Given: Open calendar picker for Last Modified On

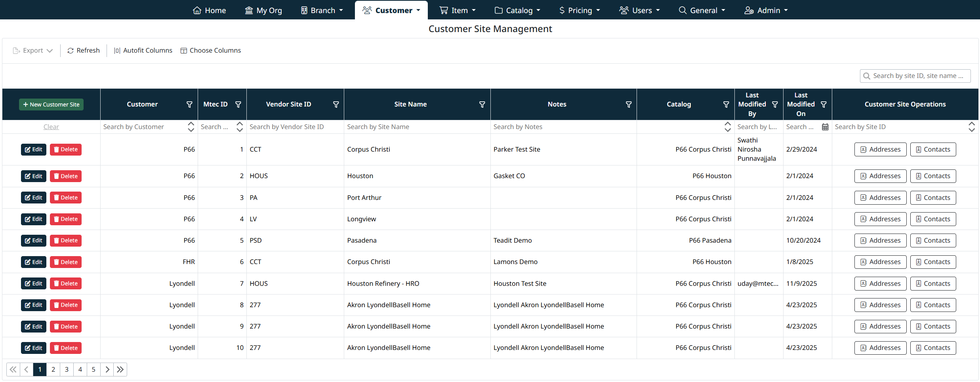Looking at the screenshot, I should [825, 127].
